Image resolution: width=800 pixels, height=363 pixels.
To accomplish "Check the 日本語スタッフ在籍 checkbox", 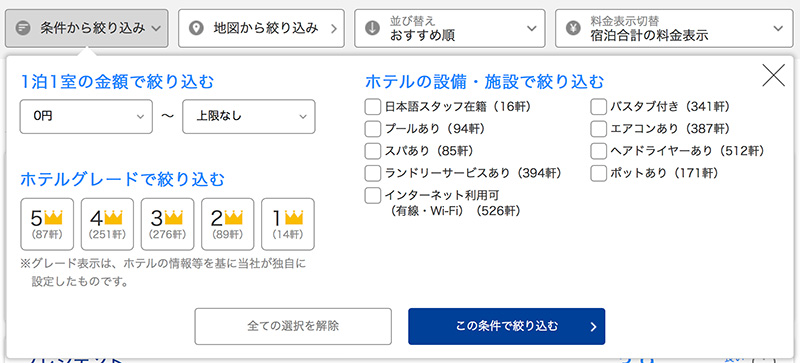I will [x=373, y=107].
